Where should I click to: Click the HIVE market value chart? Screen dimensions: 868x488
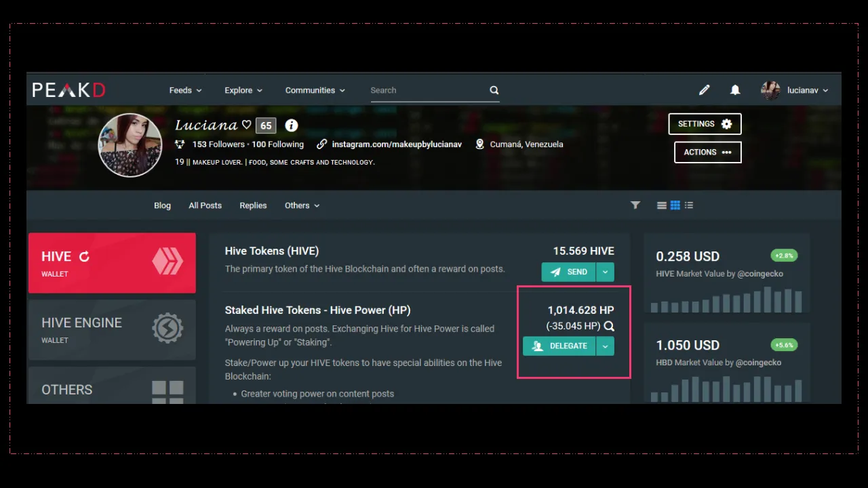click(726, 300)
